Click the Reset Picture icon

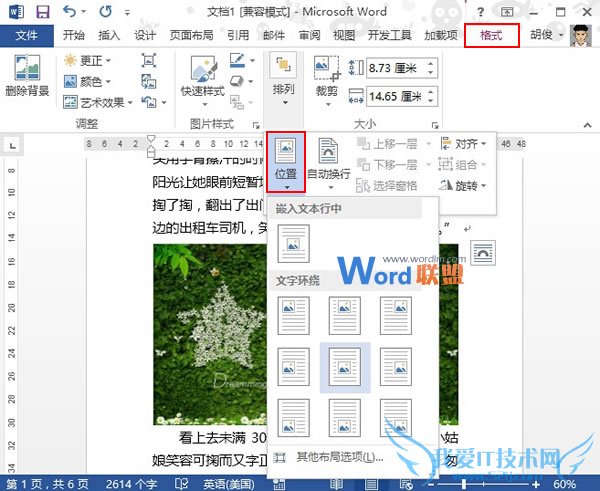tap(148, 102)
